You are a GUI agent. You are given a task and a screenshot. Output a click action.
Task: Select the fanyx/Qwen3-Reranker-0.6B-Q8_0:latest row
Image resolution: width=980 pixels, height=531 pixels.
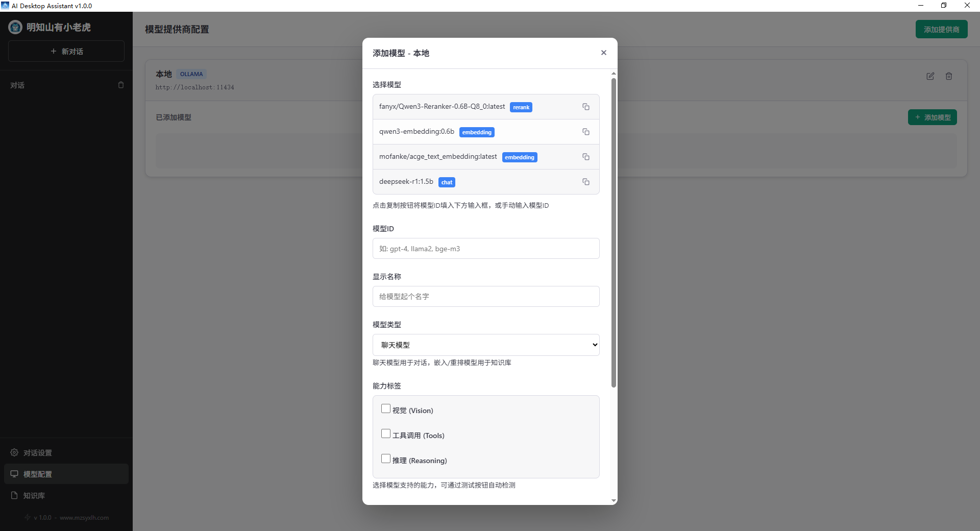[x=486, y=107]
